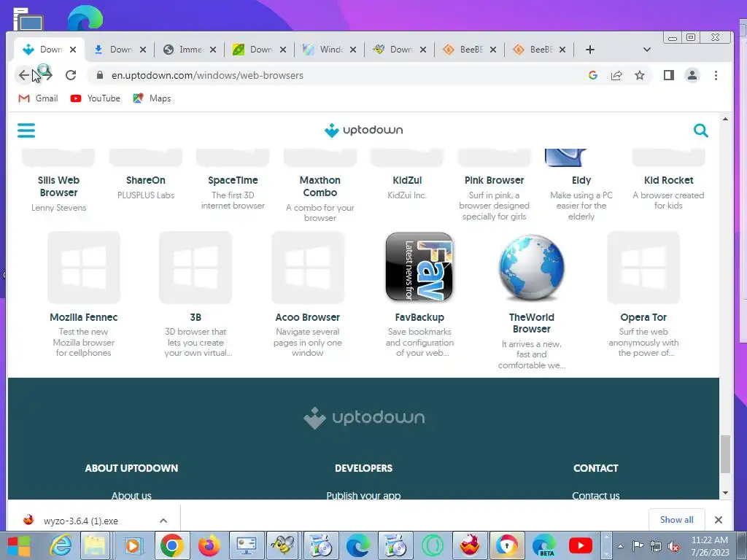Open TheWorld Browser globe icon
The image size is (747, 560).
coord(531,267)
